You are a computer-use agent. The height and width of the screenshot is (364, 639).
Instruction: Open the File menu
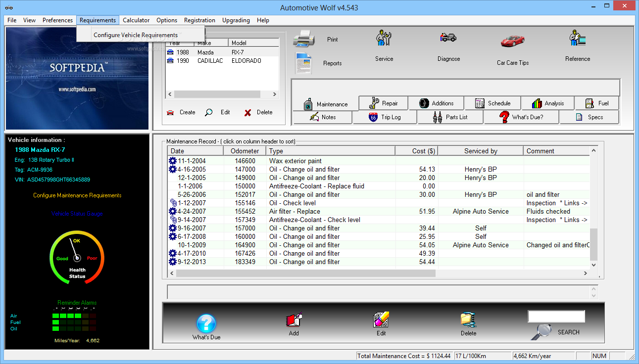pos(12,20)
